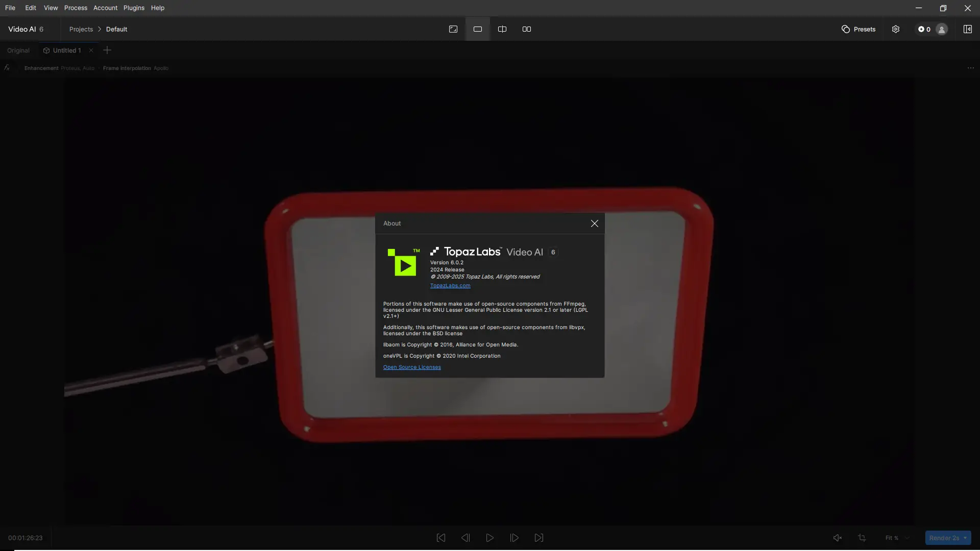The image size is (980, 551).
Task: Toggle the right sidebar panel icon
Action: tap(967, 29)
